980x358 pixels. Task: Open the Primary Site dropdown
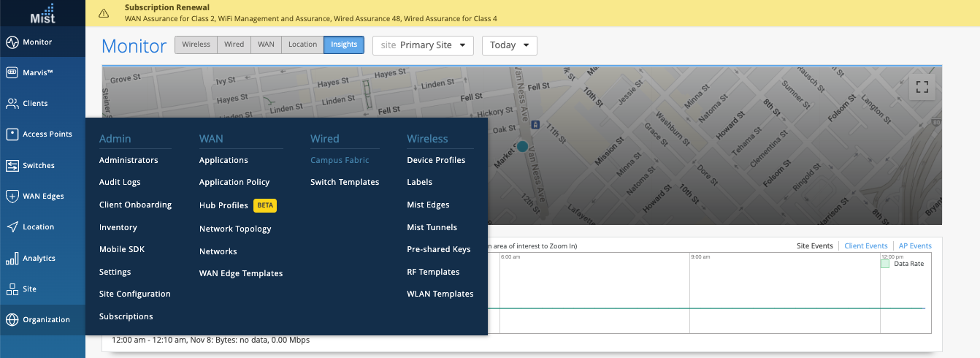click(x=423, y=45)
